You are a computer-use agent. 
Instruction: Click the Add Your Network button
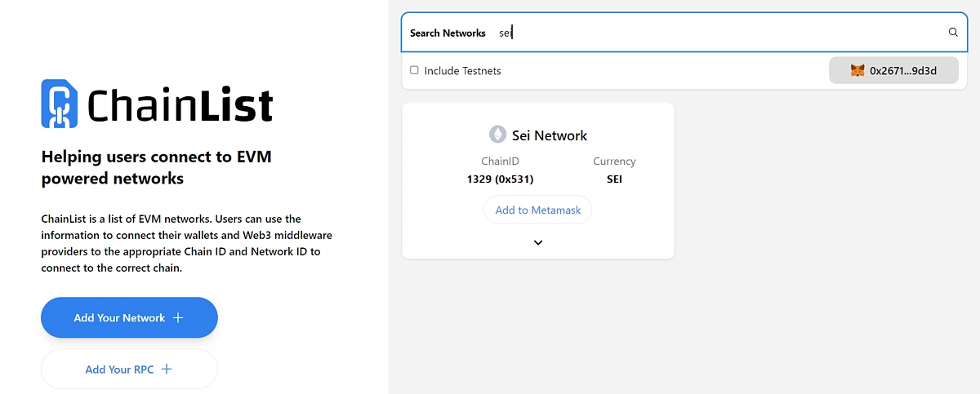point(129,317)
